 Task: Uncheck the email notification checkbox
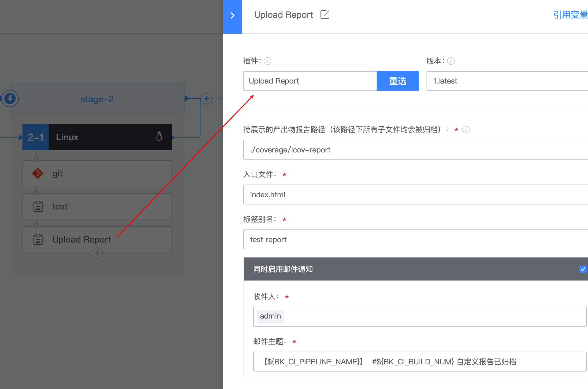tap(583, 269)
